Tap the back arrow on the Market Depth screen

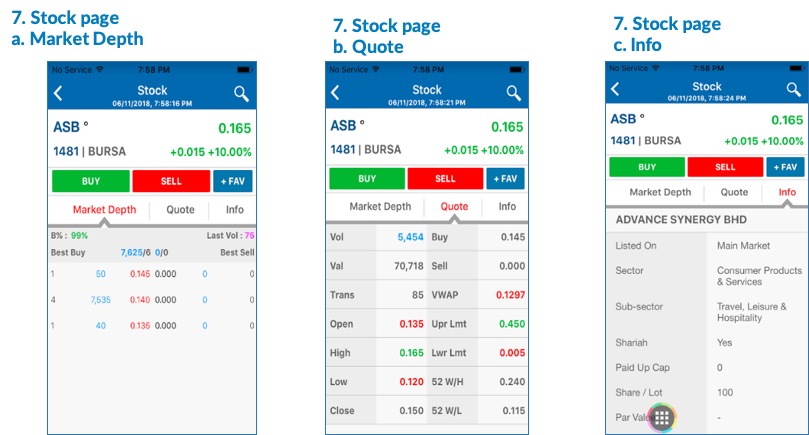click(58, 94)
